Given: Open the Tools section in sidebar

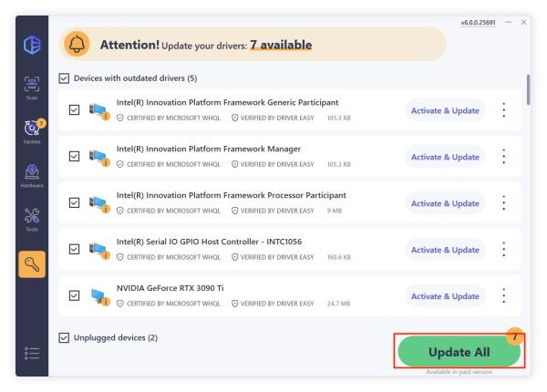Looking at the screenshot, I should 31,218.
